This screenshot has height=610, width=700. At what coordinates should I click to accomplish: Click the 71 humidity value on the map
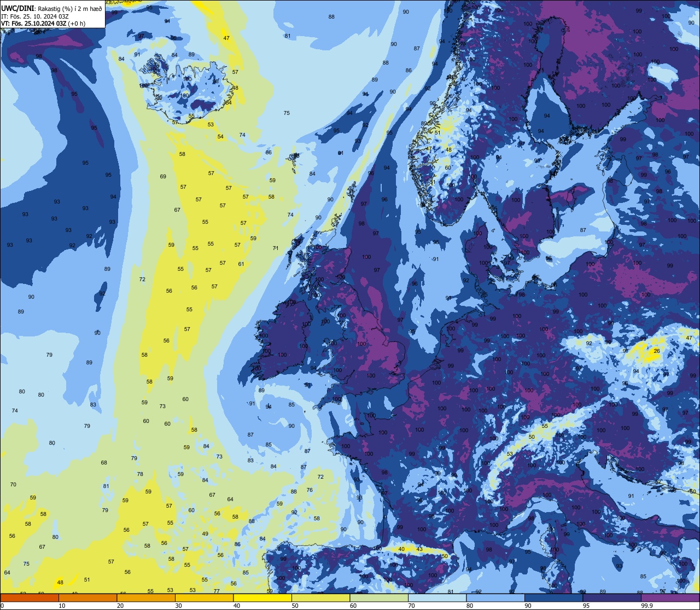[276, 248]
